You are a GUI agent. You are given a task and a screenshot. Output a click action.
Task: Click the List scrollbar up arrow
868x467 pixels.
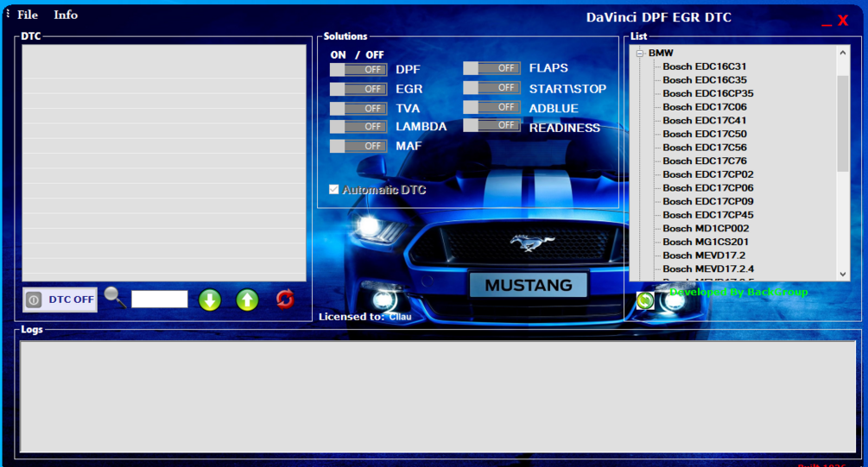click(x=843, y=53)
